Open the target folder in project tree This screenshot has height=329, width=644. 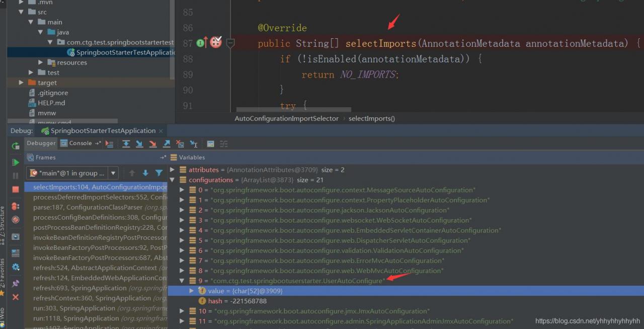click(x=47, y=83)
